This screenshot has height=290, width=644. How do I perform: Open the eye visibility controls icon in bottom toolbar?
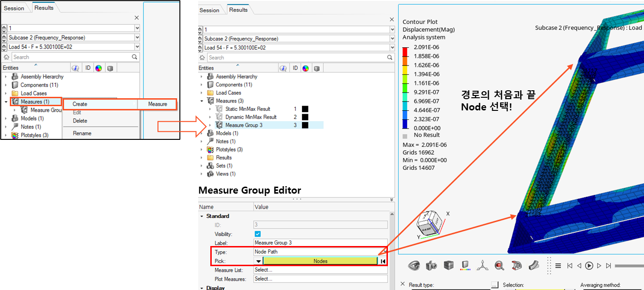tap(414, 266)
